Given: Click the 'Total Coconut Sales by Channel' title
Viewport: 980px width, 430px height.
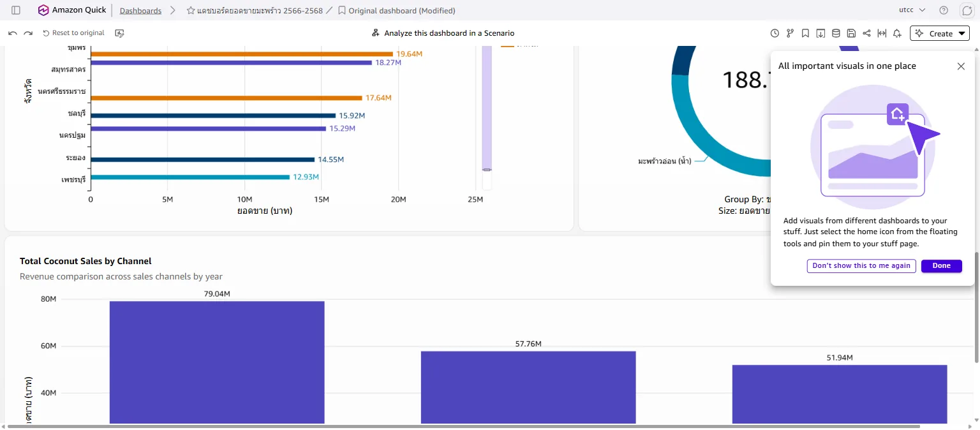Looking at the screenshot, I should [85, 261].
